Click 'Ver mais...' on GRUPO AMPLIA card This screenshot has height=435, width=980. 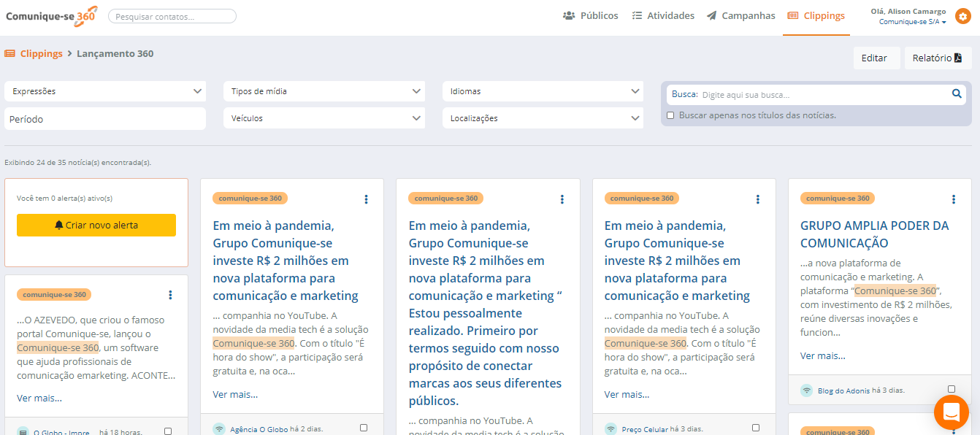[822, 355]
